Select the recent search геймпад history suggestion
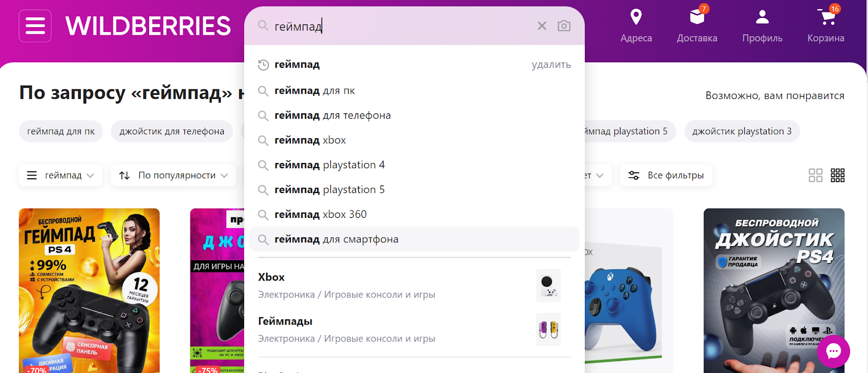This screenshot has width=868, height=373. click(x=414, y=65)
